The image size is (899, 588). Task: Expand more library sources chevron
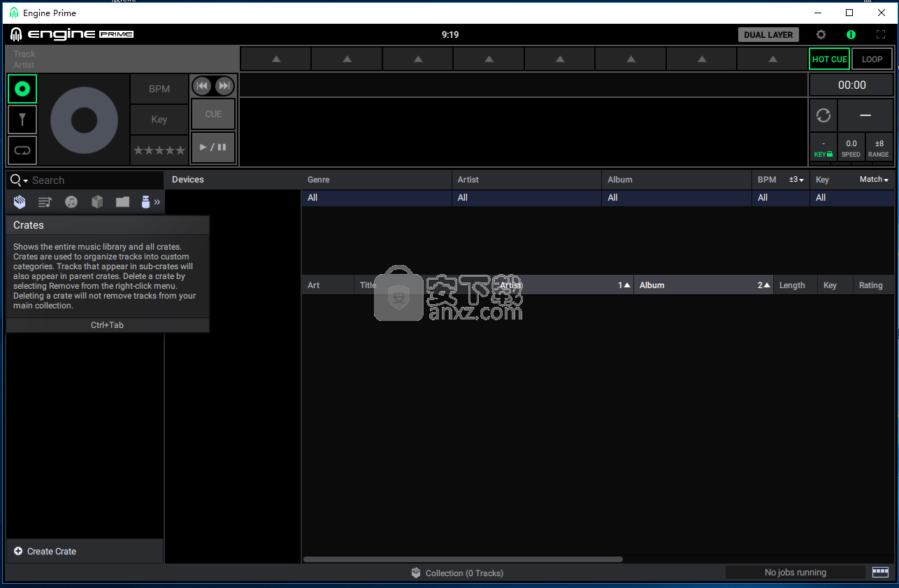click(x=157, y=202)
